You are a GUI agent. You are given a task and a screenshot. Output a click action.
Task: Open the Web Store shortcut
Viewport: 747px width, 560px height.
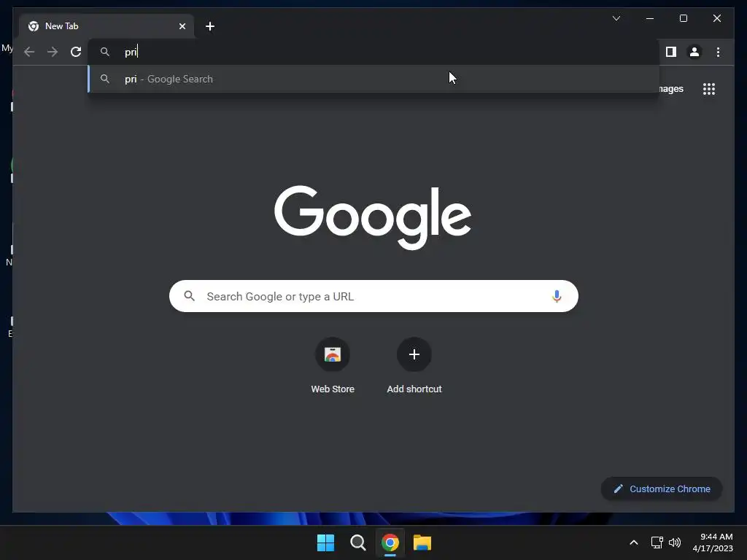tap(333, 366)
